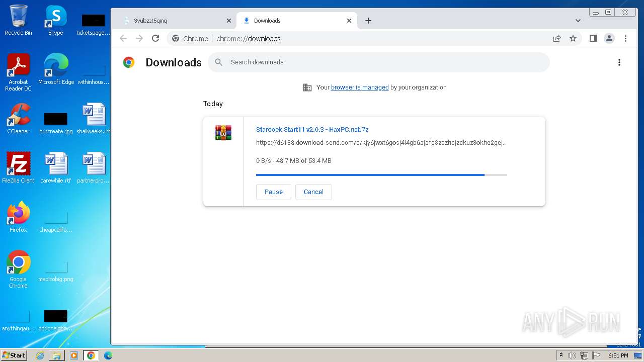Go forward in Chrome

139,38
